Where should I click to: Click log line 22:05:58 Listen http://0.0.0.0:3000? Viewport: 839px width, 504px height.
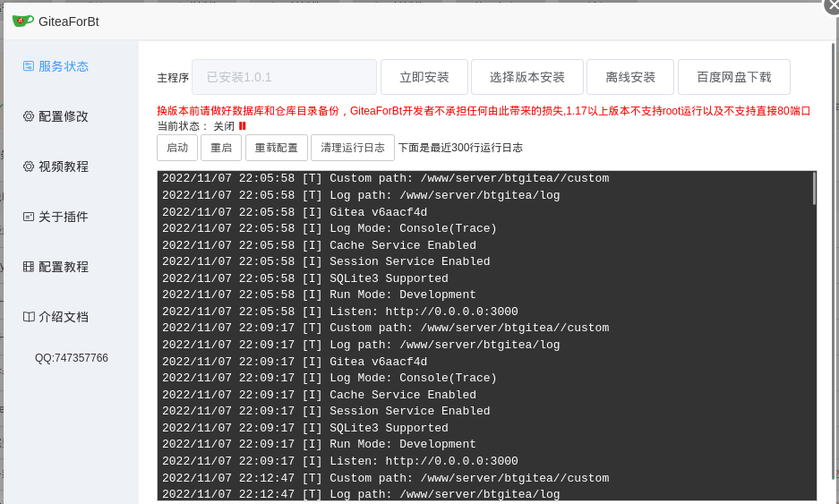[340, 312]
